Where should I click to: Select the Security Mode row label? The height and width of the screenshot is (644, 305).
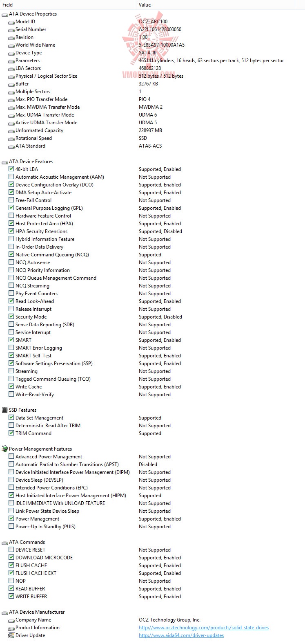coord(31,317)
